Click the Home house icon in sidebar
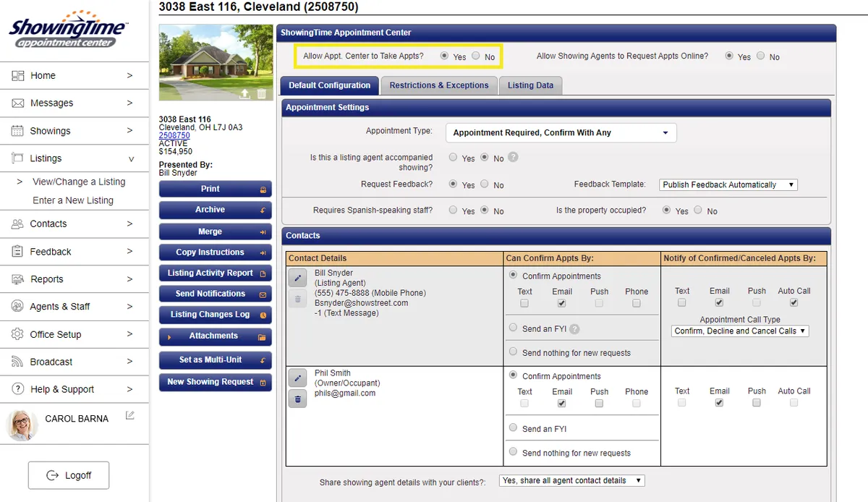The height and width of the screenshot is (502, 868). [17, 75]
